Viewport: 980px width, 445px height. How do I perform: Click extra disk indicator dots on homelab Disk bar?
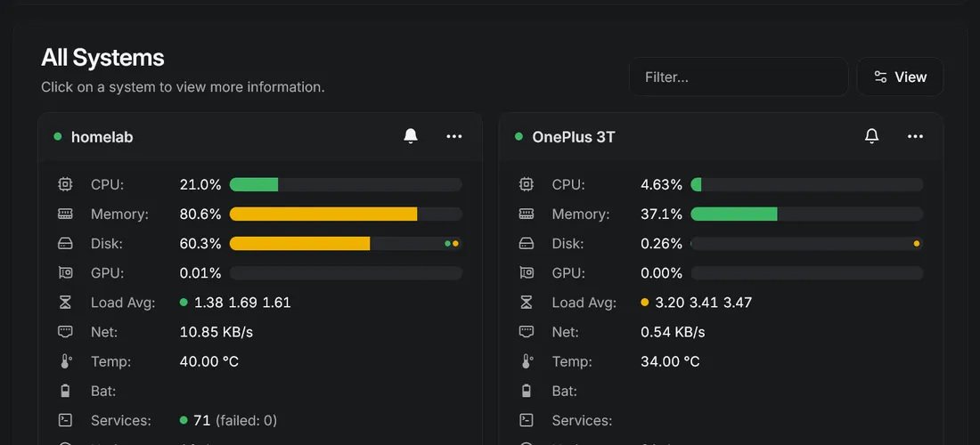click(452, 243)
